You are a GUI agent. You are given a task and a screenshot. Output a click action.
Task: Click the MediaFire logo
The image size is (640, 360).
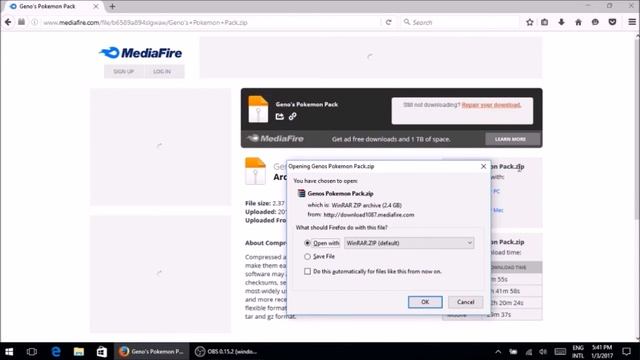(x=141, y=53)
